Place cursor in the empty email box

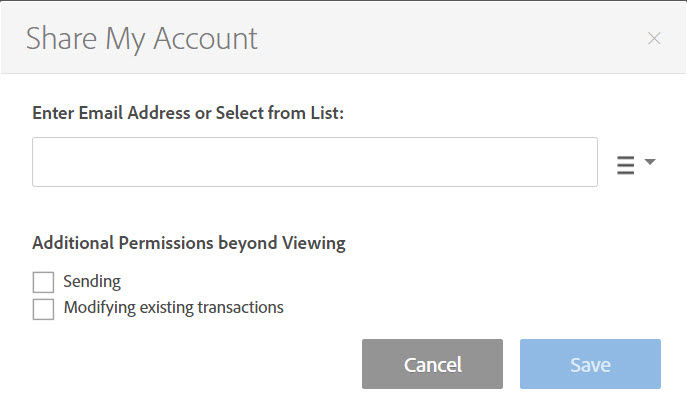[315, 162]
